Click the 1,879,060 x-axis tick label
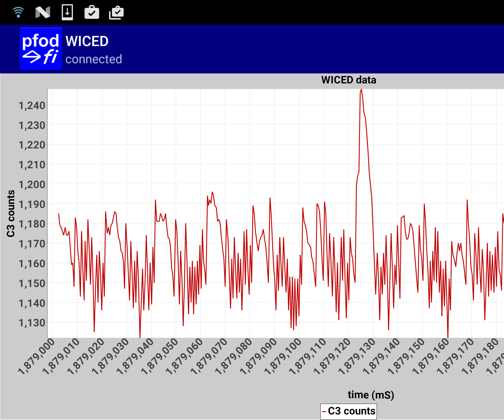Image resolution: width=504 pixels, height=420 pixels. [184, 356]
